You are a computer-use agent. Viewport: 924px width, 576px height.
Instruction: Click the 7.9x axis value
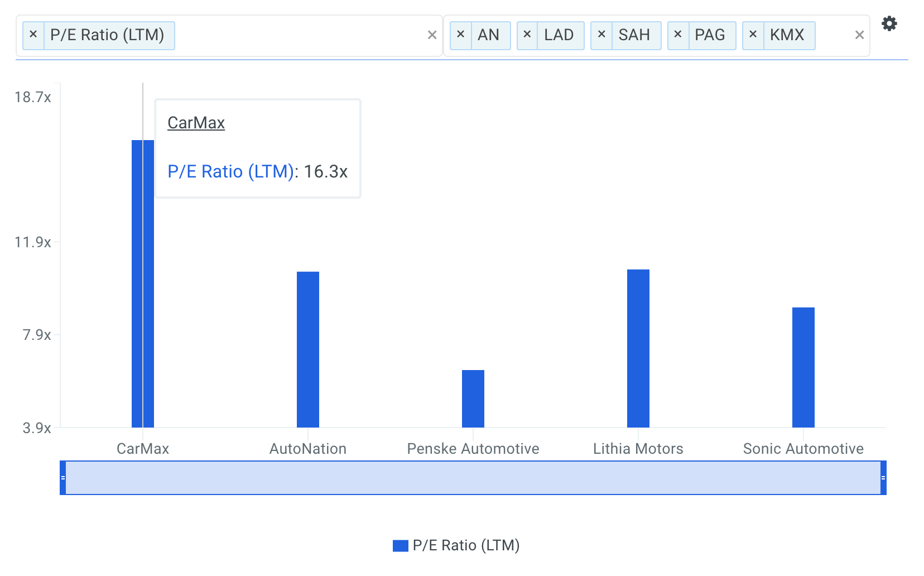pos(37,335)
